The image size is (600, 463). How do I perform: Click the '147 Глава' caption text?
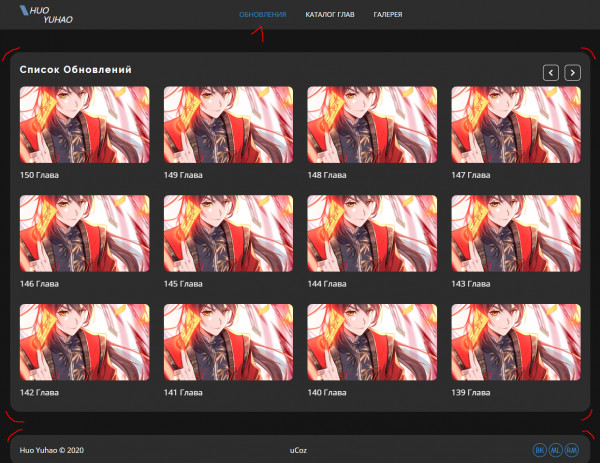point(471,175)
